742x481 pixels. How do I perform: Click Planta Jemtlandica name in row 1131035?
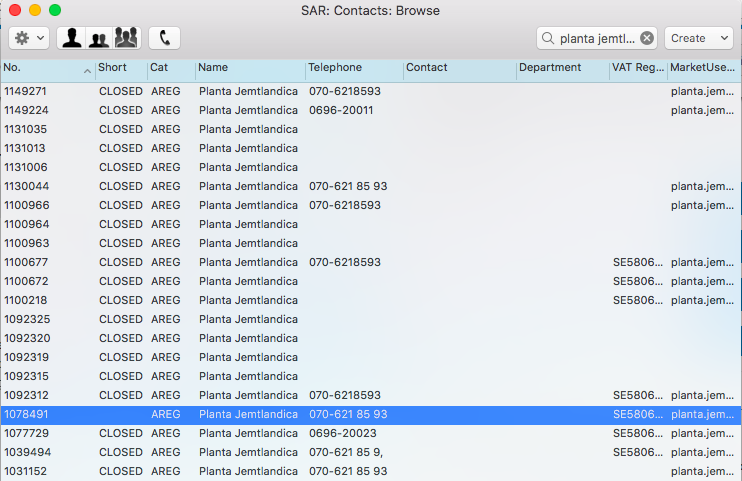pyautogui.click(x=248, y=129)
